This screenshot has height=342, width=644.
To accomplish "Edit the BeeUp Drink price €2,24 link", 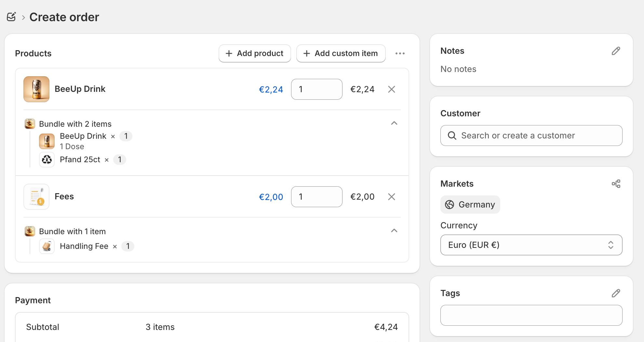I will [x=271, y=90].
